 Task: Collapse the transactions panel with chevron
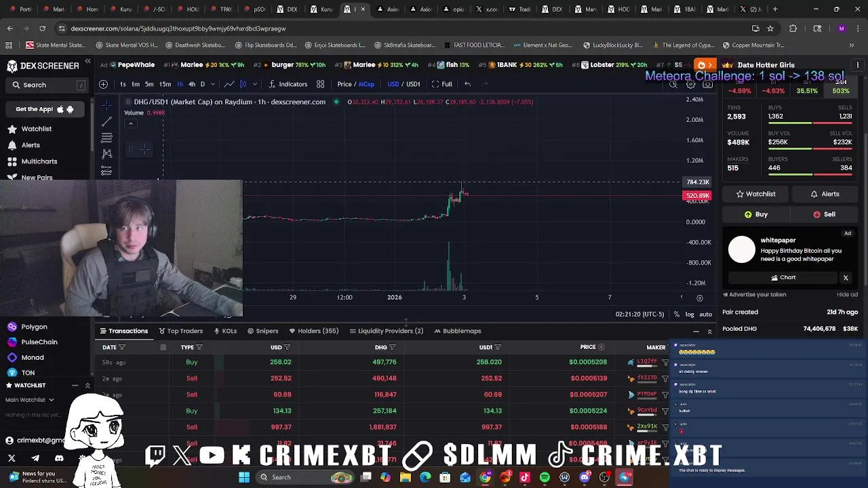(709, 331)
